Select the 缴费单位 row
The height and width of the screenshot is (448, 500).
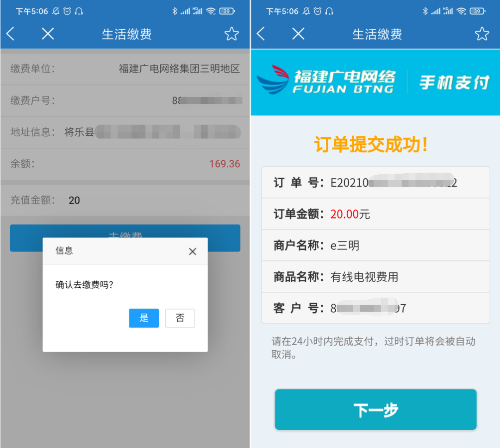125,68
